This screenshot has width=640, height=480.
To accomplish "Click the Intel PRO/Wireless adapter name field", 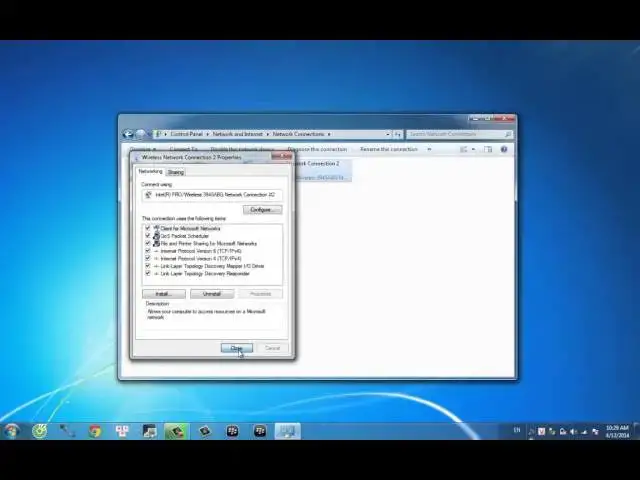I will 212,195.
